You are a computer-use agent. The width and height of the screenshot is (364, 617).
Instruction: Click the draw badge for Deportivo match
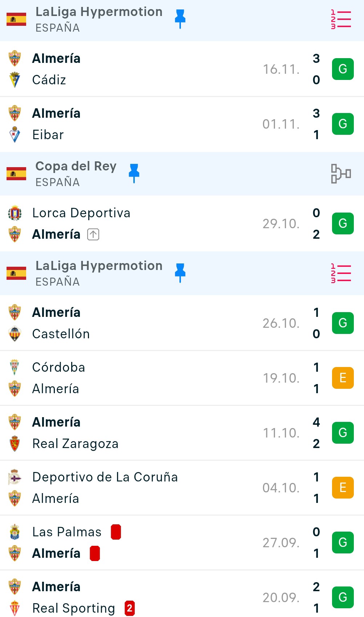(343, 488)
